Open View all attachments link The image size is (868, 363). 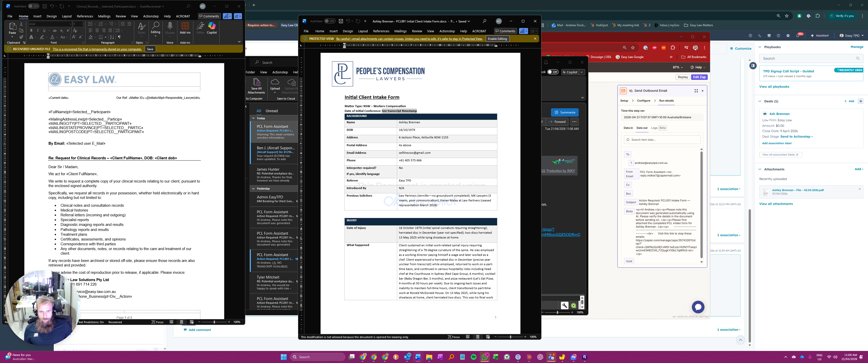776,204
